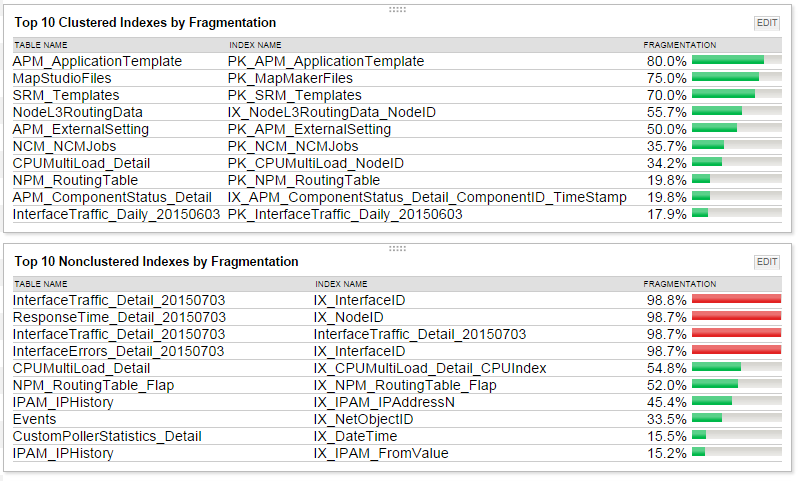Click EDIT on Clustered Indexes panel
This screenshot has height=481, width=799.
click(x=766, y=23)
